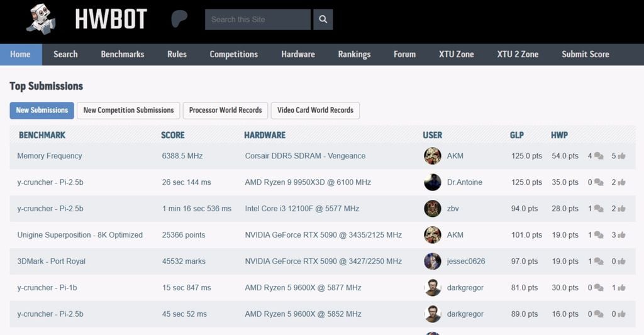Viewport: 644px width, 335px height.
Task: Click darkgregor's avatar in 45 sec 52 ms row
Action: [433, 314]
